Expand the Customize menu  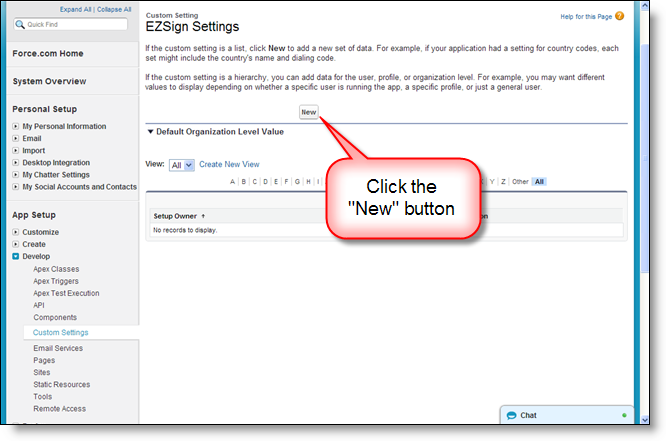(16, 232)
